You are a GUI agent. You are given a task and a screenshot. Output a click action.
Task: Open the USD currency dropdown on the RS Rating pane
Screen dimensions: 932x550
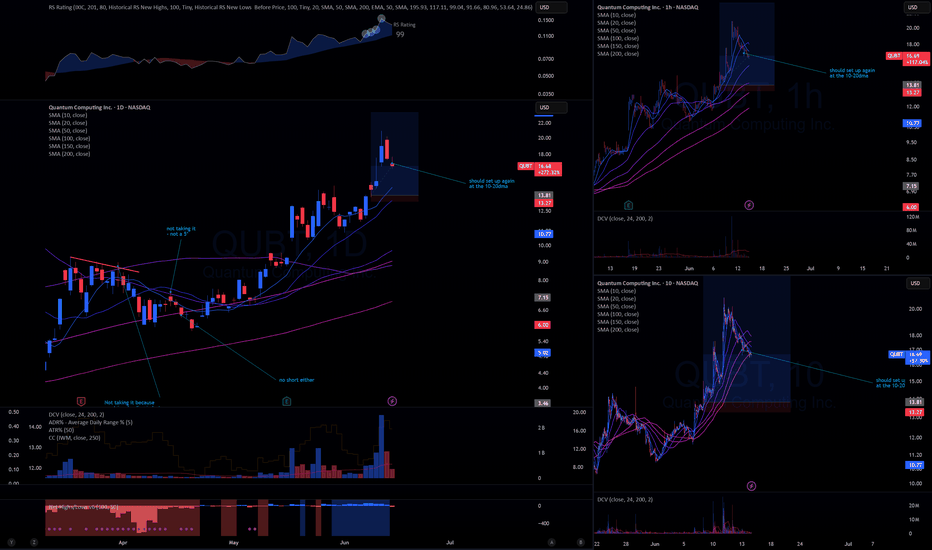551,8
